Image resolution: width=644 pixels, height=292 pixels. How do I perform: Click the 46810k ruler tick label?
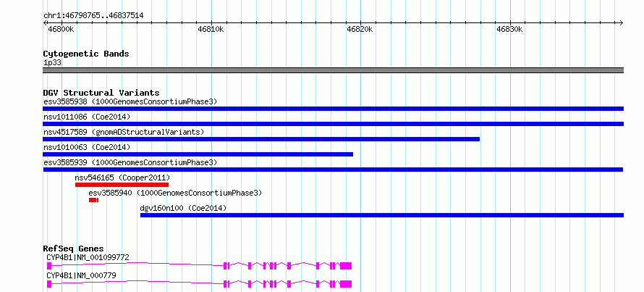tap(211, 29)
